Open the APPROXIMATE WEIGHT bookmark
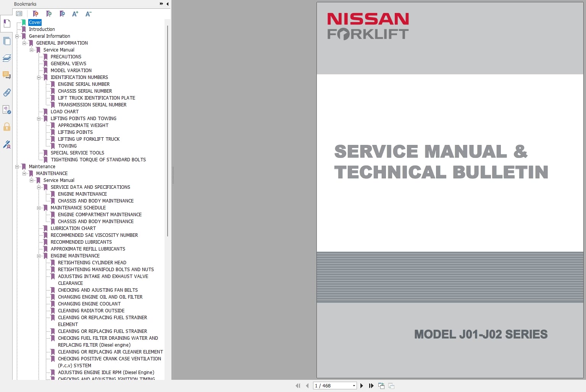 click(x=83, y=125)
